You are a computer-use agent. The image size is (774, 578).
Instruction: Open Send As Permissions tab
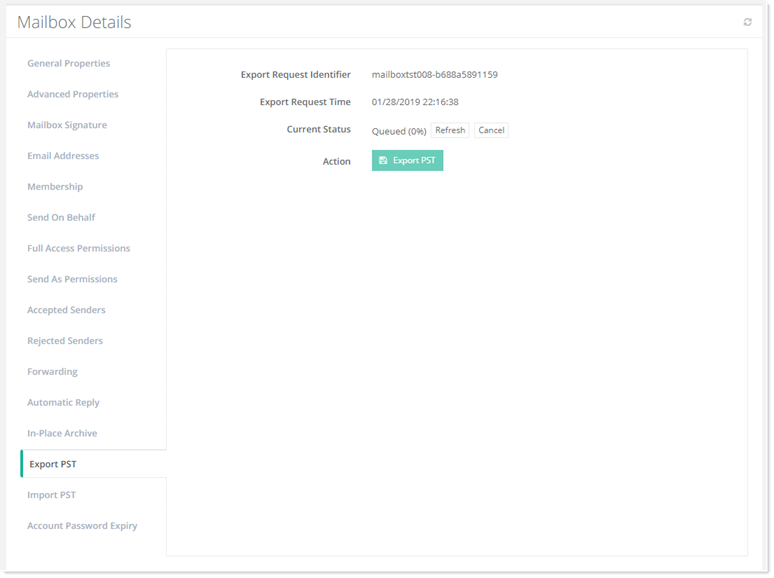(72, 280)
